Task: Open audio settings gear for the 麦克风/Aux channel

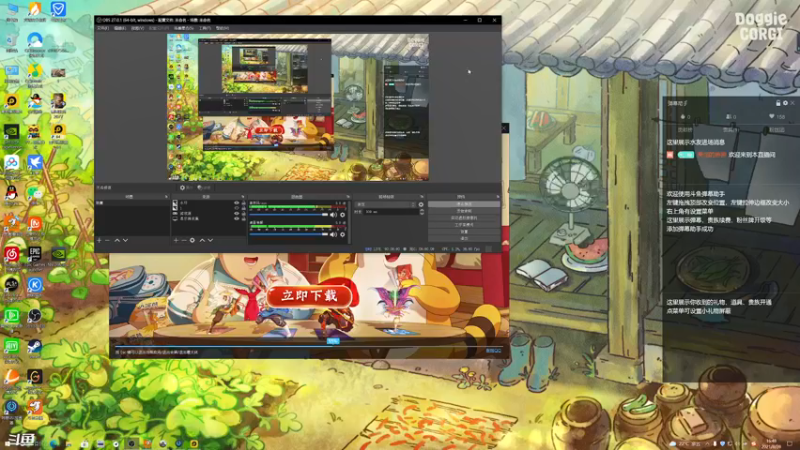Action: (343, 215)
